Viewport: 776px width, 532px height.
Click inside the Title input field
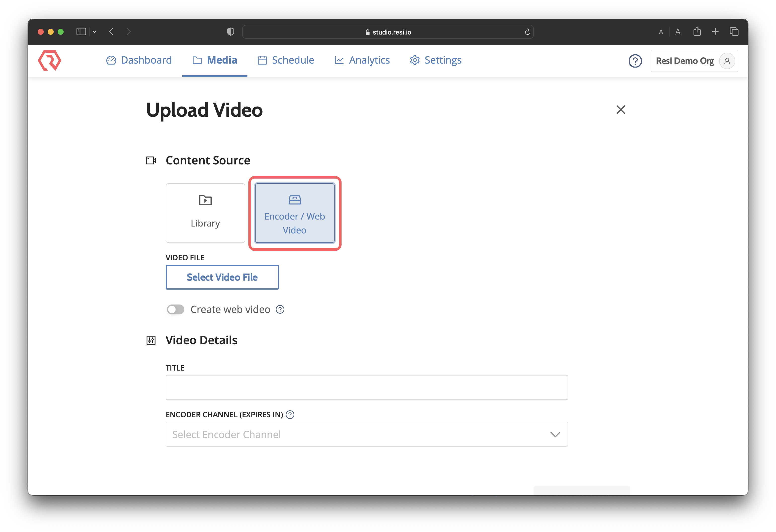click(366, 387)
